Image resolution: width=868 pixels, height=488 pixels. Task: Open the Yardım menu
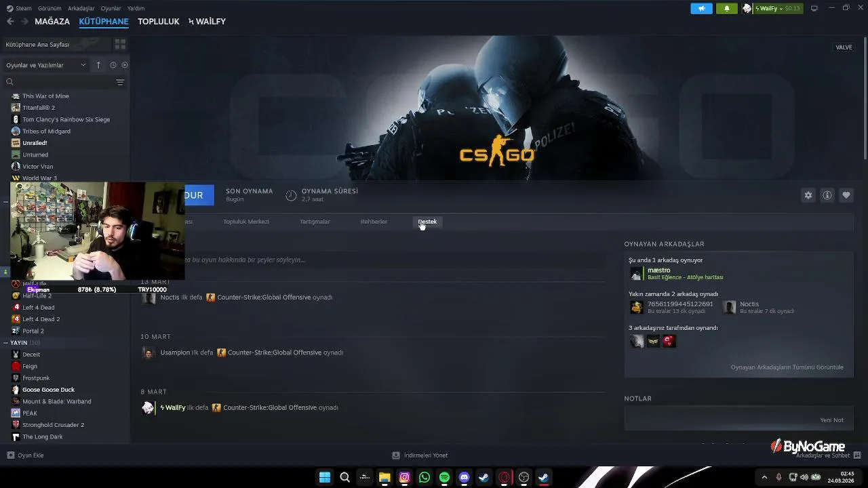[136, 8]
